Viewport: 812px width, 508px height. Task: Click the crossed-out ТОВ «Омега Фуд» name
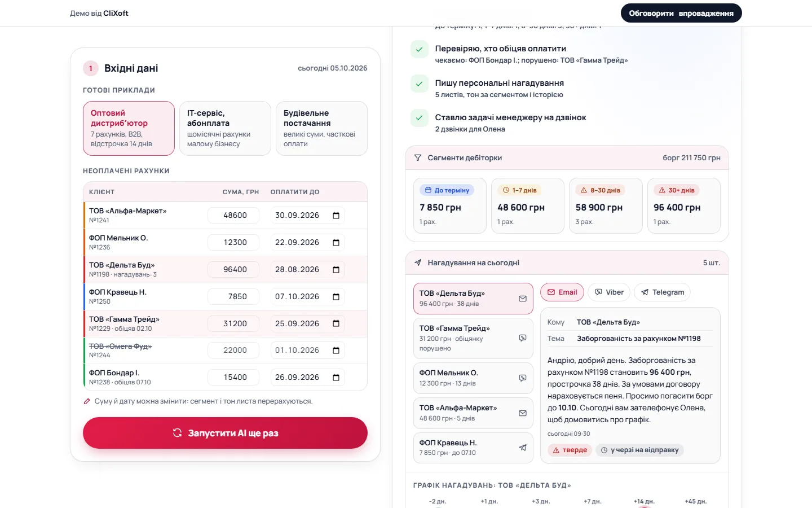click(120, 346)
